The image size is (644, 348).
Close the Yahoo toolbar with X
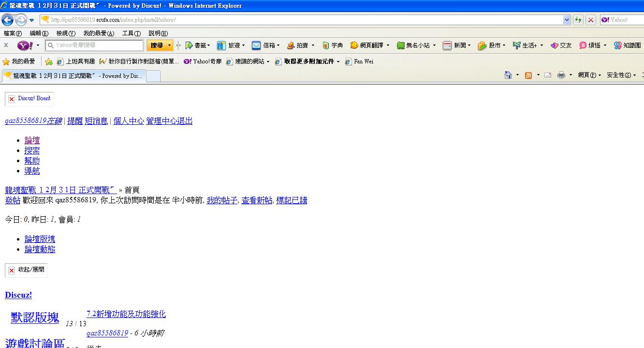(6, 45)
